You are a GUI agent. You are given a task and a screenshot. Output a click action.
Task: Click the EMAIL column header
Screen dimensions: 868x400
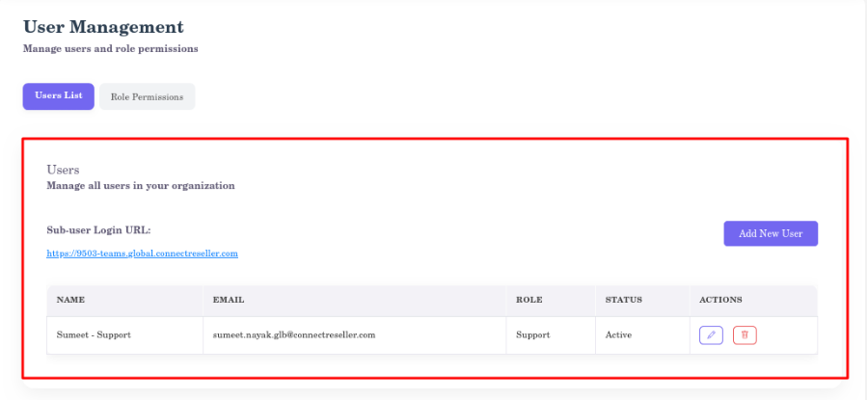[x=230, y=300]
